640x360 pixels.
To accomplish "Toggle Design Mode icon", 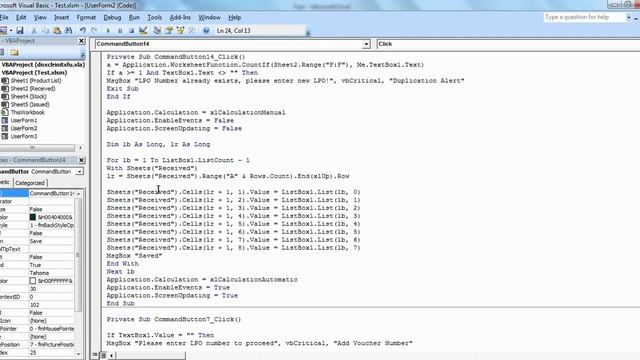I will (143, 31).
